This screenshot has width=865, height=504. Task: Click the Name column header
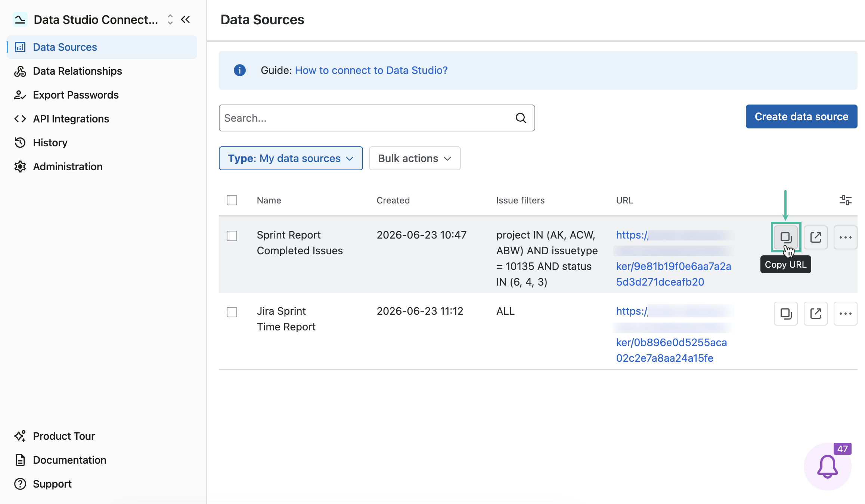pyautogui.click(x=269, y=200)
